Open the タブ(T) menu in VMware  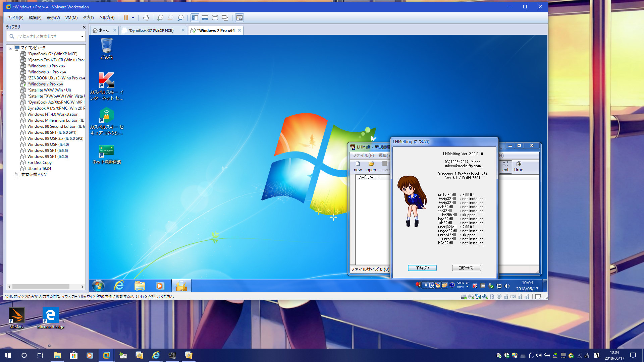pyautogui.click(x=89, y=18)
